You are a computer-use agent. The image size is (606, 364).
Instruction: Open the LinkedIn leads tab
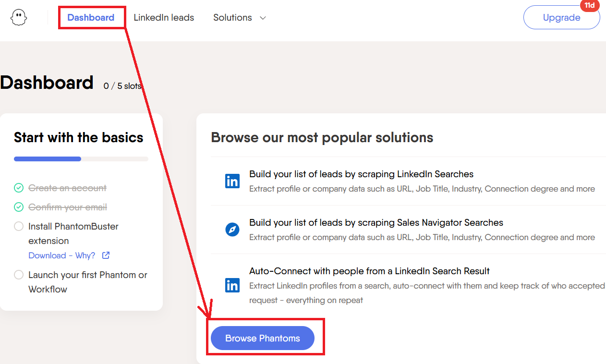[164, 18]
